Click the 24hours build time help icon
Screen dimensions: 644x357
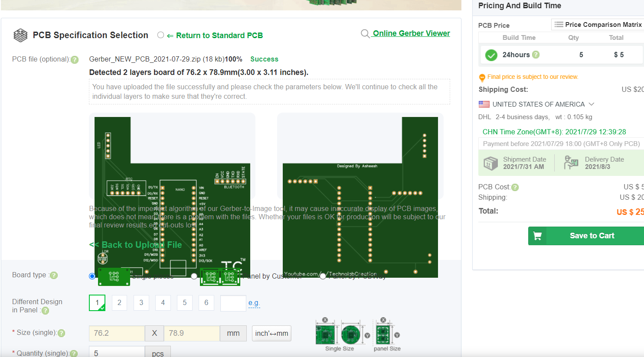pos(536,55)
